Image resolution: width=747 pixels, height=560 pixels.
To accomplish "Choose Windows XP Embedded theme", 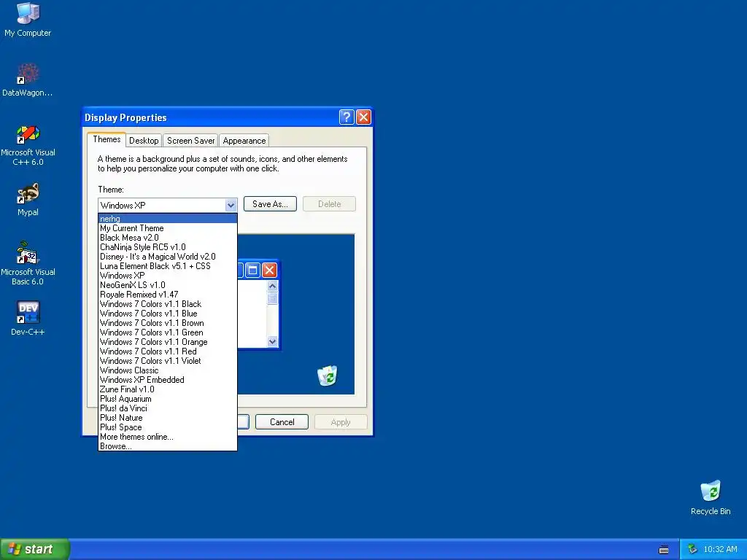I will 167,380.
